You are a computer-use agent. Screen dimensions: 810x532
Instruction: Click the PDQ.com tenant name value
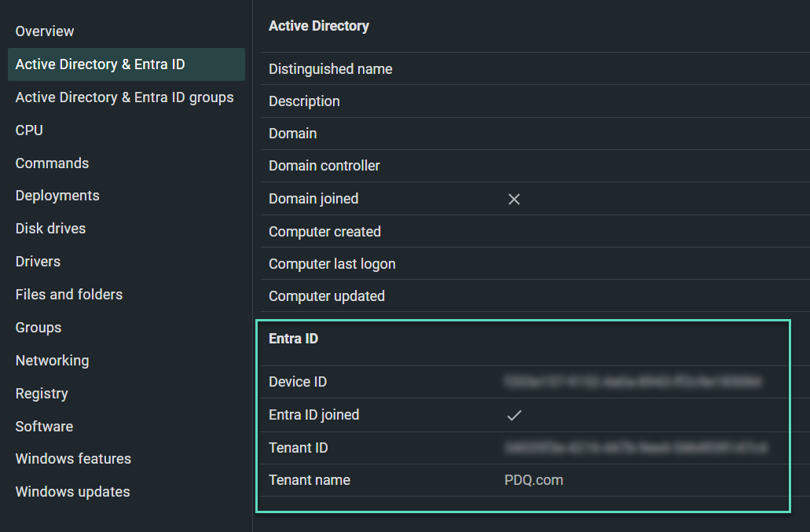tap(533, 480)
